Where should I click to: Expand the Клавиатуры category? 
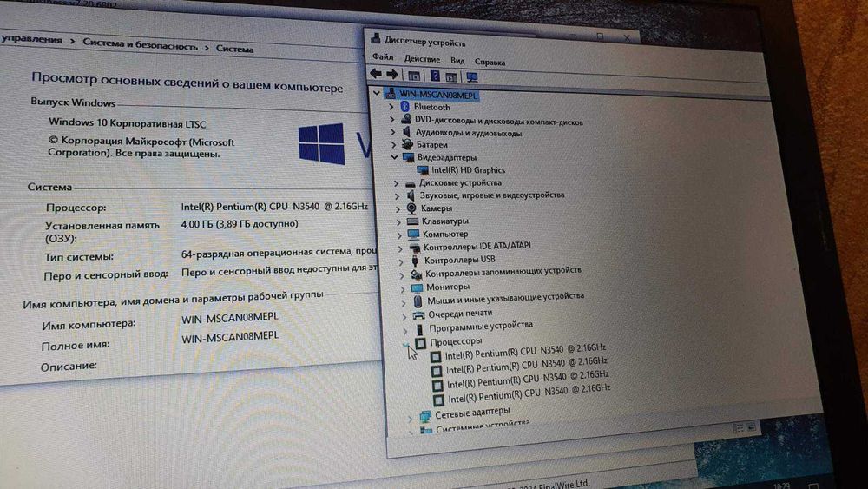coord(398,221)
